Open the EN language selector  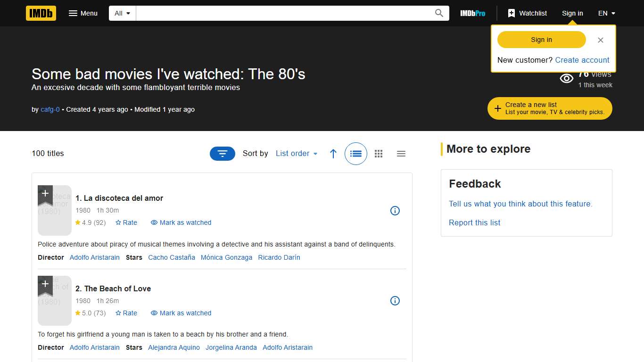click(x=606, y=13)
